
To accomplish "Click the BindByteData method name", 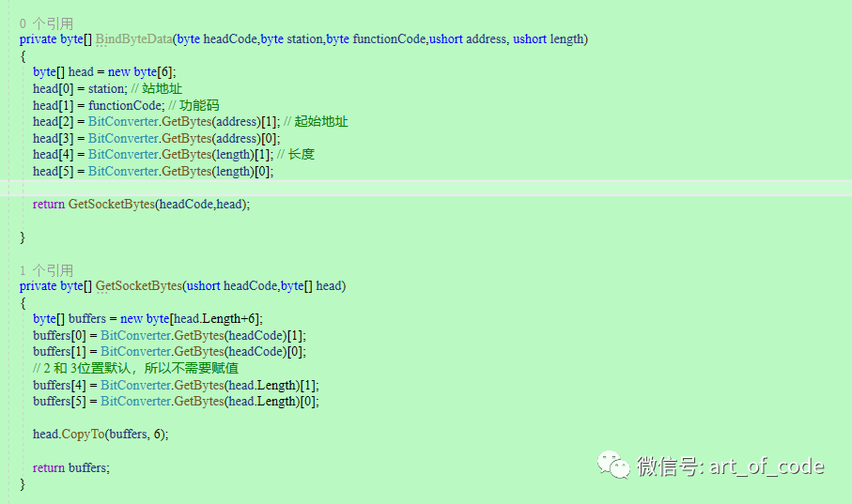I will click(x=133, y=38).
